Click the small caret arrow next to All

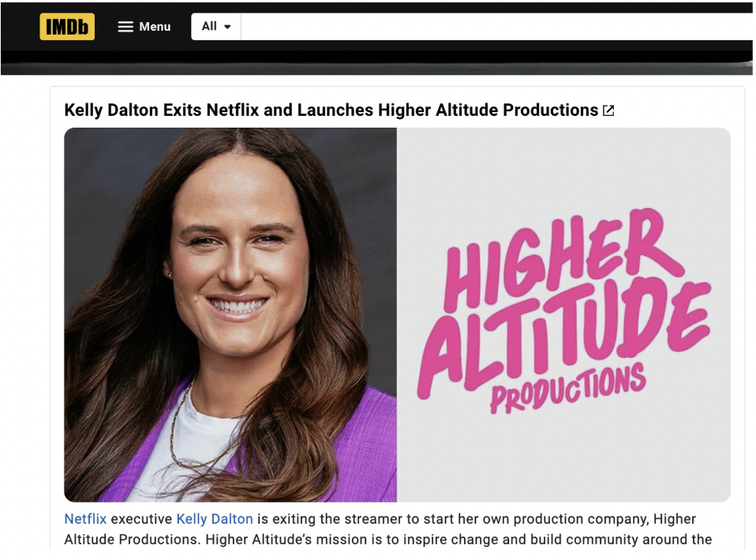pyautogui.click(x=227, y=27)
